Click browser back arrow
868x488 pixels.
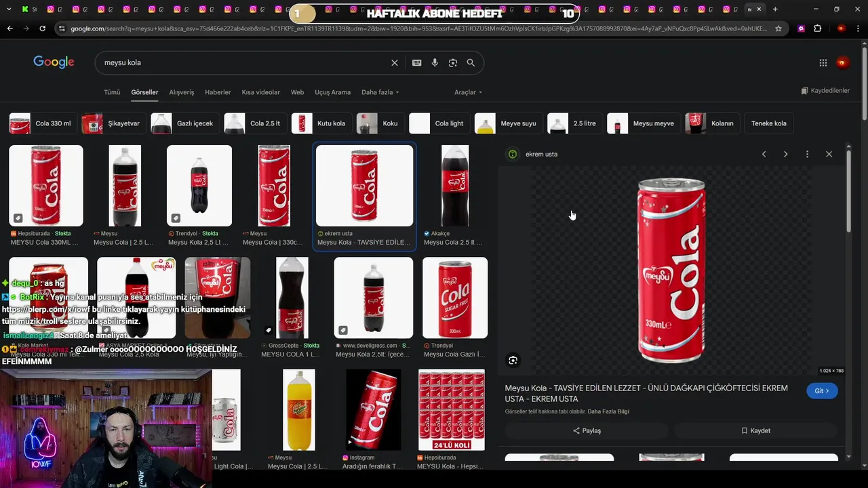[9, 28]
